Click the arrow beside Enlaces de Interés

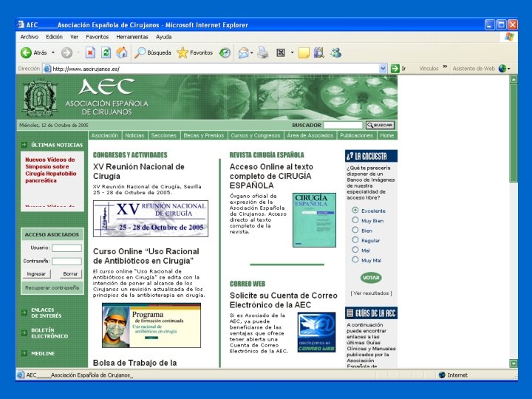pyautogui.click(x=24, y=313)
